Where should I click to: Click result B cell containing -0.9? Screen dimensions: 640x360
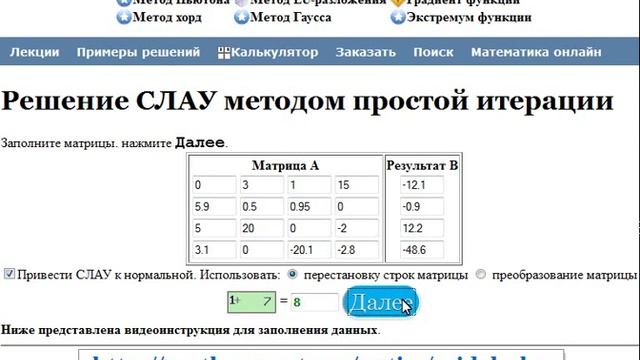422,207
